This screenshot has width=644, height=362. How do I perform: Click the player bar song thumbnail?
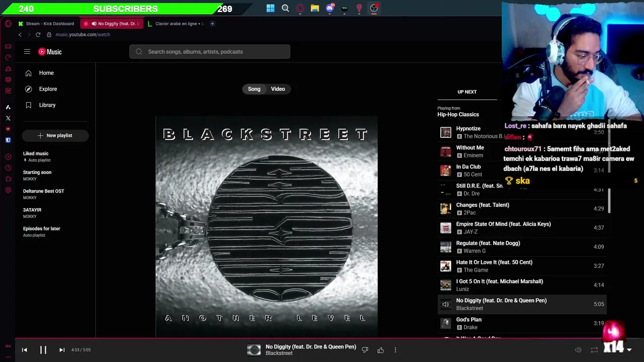[254, 350]
